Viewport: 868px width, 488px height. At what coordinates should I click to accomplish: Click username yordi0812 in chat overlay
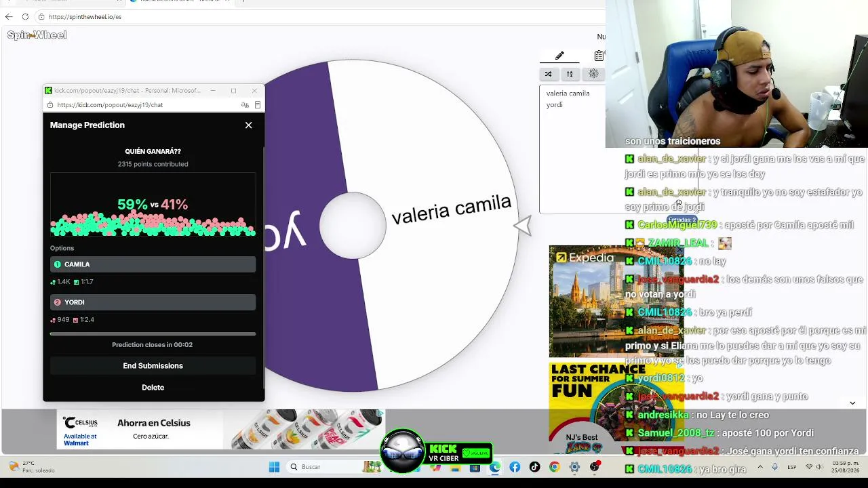[x=660, y=378]
